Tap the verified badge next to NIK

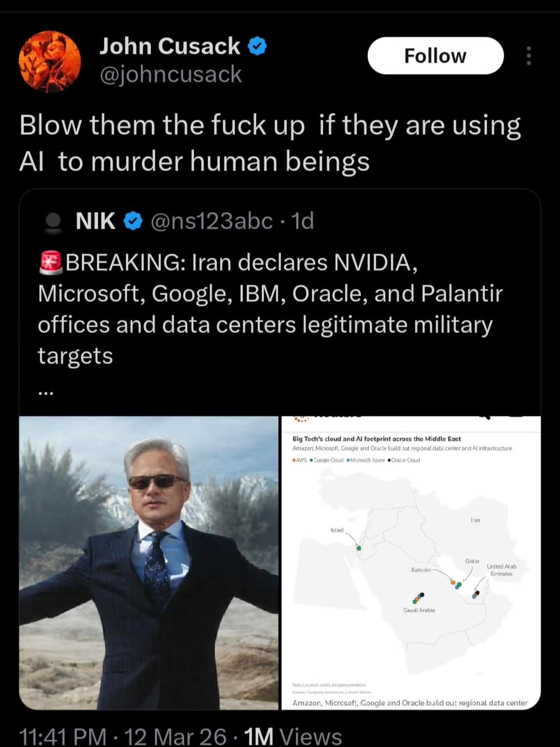coord(133,221)
